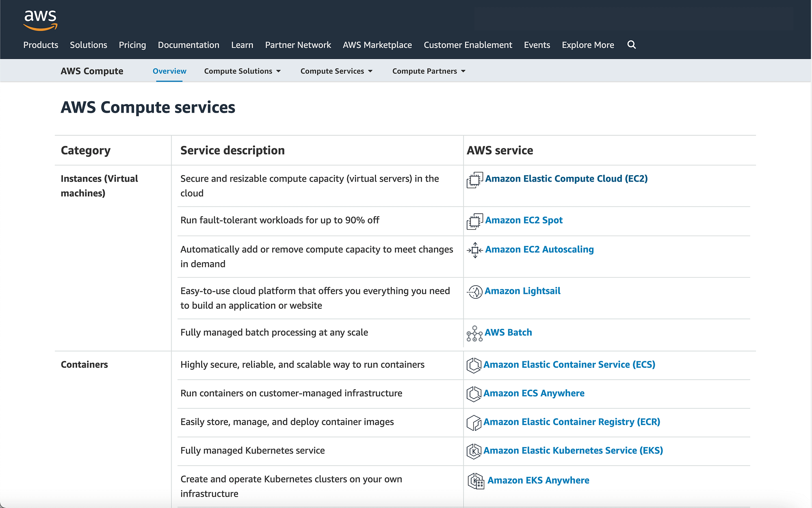
Task: Open the Events menu
Action: (537, 45)
